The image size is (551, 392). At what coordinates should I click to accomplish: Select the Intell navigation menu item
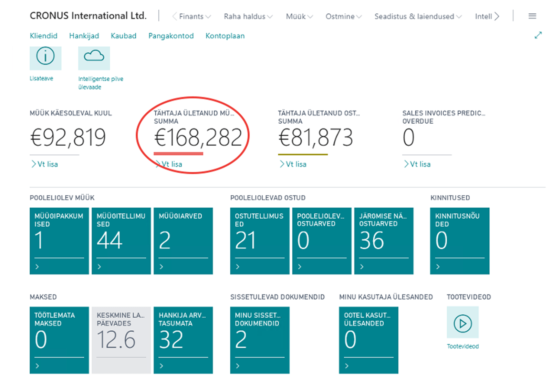tap(483, 17)
